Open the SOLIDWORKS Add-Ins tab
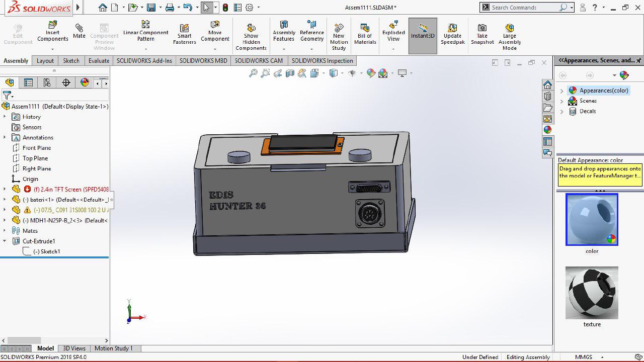644x362 pixels. point(144,61)
